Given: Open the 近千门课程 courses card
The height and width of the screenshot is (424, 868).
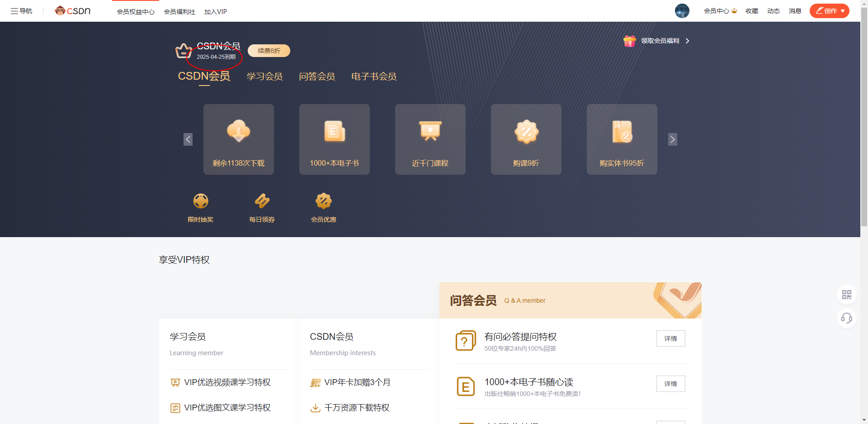Looking at the screenshot, I should coord(430,139).
